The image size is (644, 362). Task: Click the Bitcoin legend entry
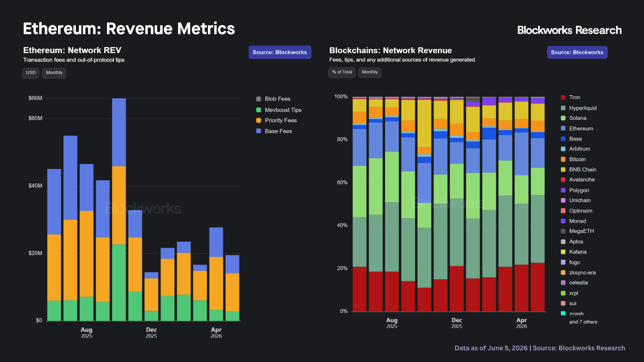573,159
